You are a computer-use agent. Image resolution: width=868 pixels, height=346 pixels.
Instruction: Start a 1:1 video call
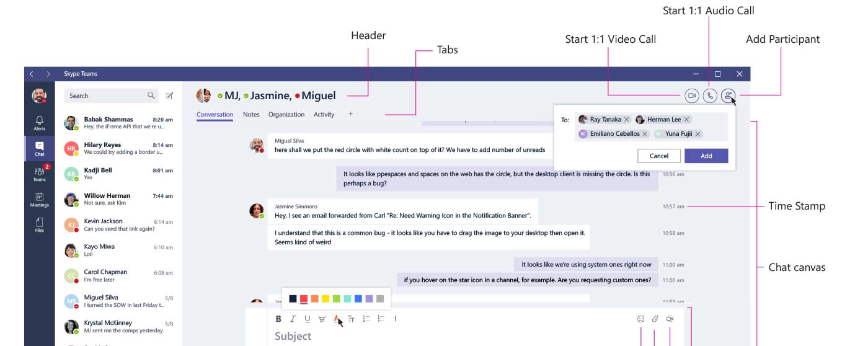(691, 95)
